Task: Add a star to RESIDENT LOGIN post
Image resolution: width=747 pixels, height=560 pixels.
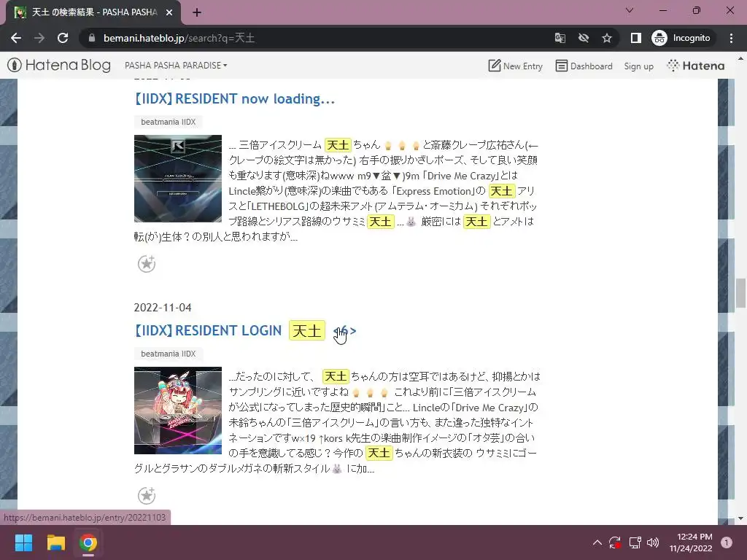Action: click(147, 495)
